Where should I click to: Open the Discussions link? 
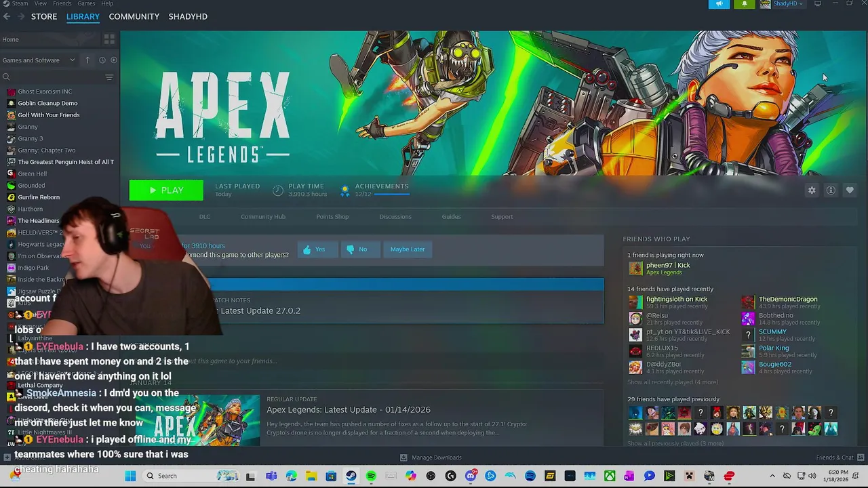[395, 217]
